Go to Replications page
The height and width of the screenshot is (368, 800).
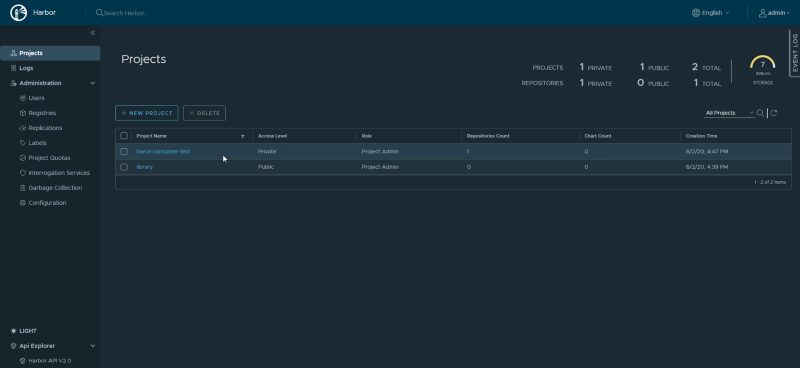click(x=45, y=128)
